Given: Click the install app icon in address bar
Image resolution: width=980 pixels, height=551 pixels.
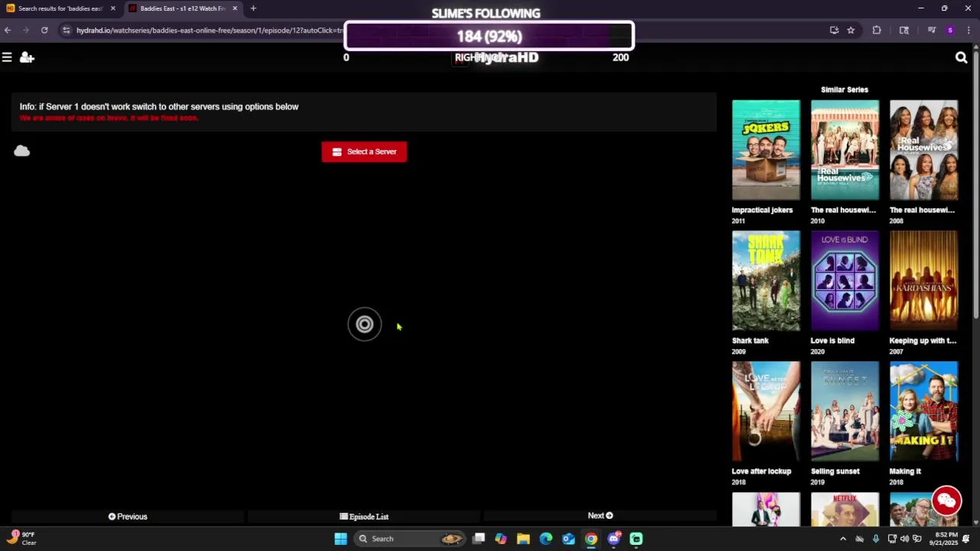Looking at the screenshot, I should [834, 30].
